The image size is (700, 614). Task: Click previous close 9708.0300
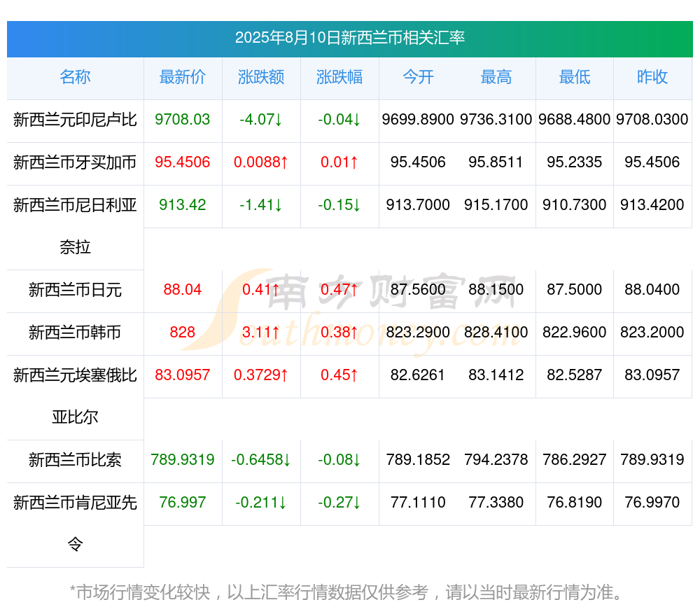652,120
